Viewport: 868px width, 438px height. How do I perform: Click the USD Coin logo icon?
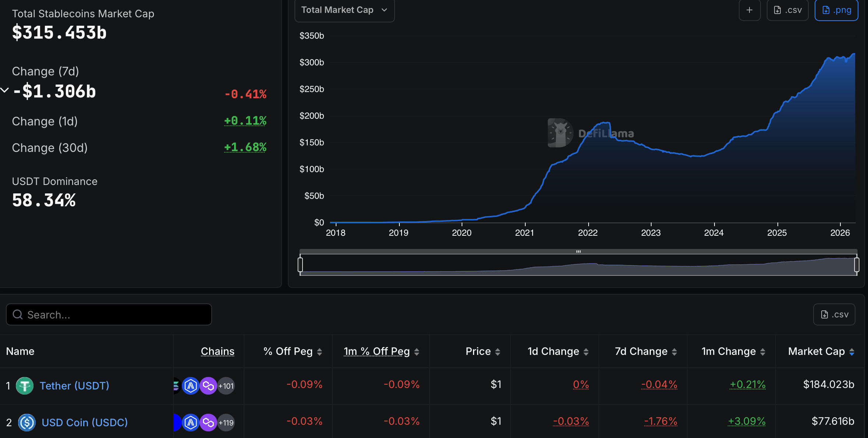(x=27, y=422)
